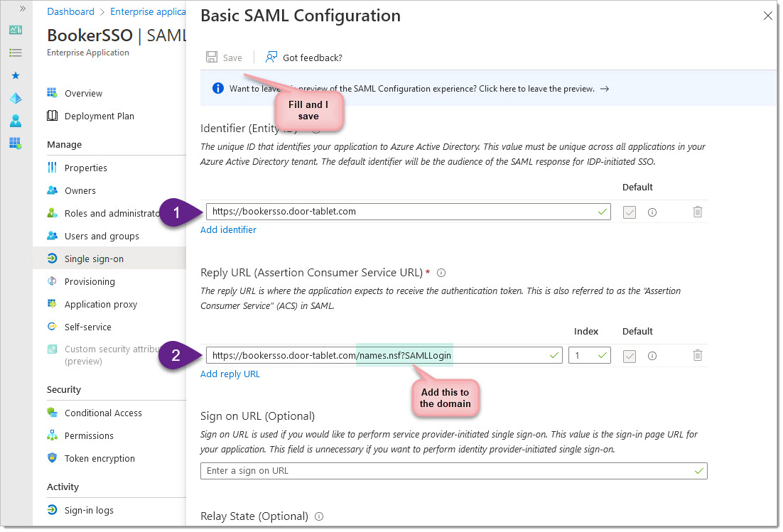Click the Add reply URL link
The width and height of the screenshot is (783, 532).
230,374
